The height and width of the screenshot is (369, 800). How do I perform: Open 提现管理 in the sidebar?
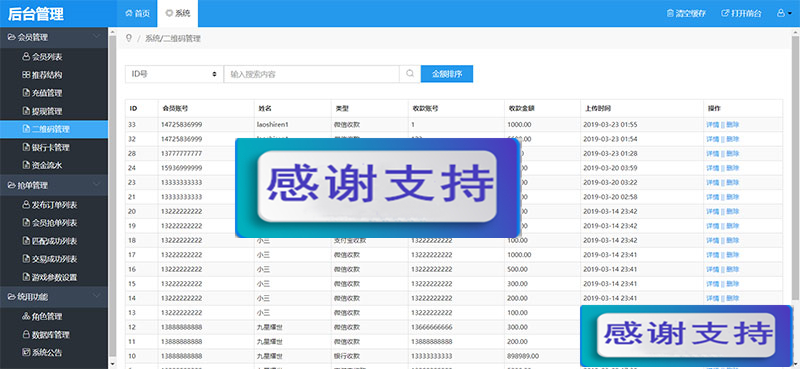click(x=42, y=111)
